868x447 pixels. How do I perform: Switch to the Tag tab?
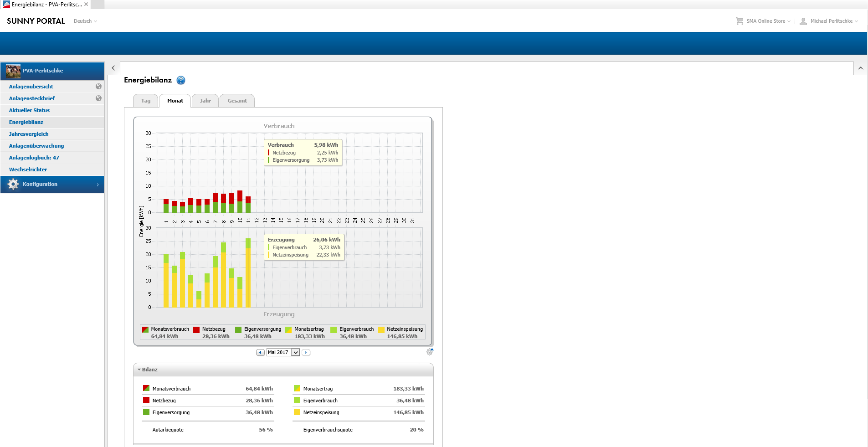(x=145, y=101)
